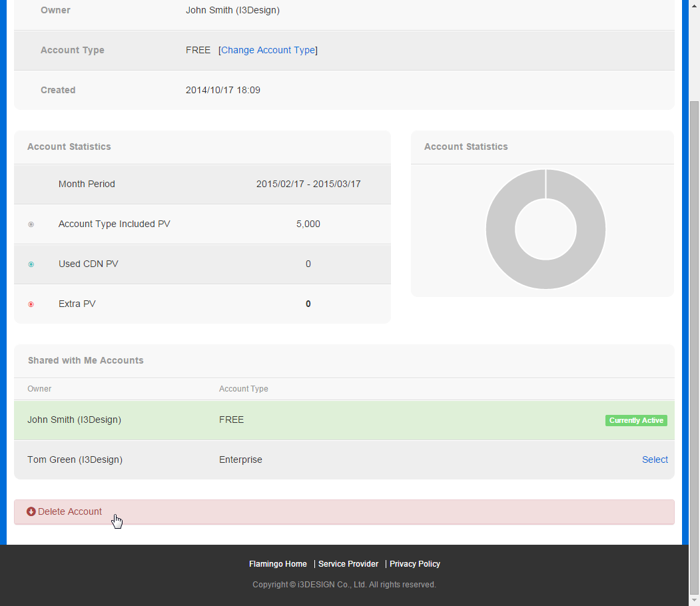700x606 pixels.
Task: Click the Account Statistics heading above the donut chart
Action: coord(466,147)
